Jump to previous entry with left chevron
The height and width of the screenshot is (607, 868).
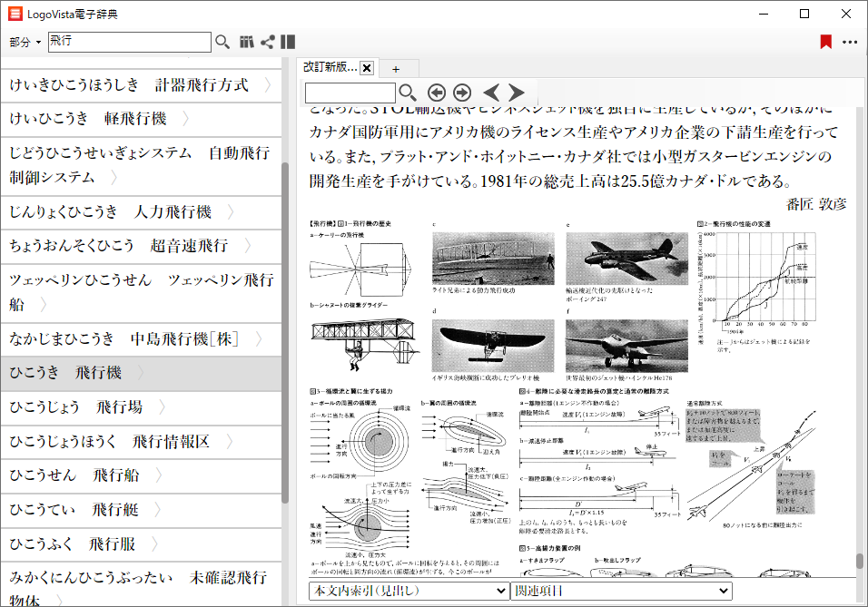(x=491, y=93)
